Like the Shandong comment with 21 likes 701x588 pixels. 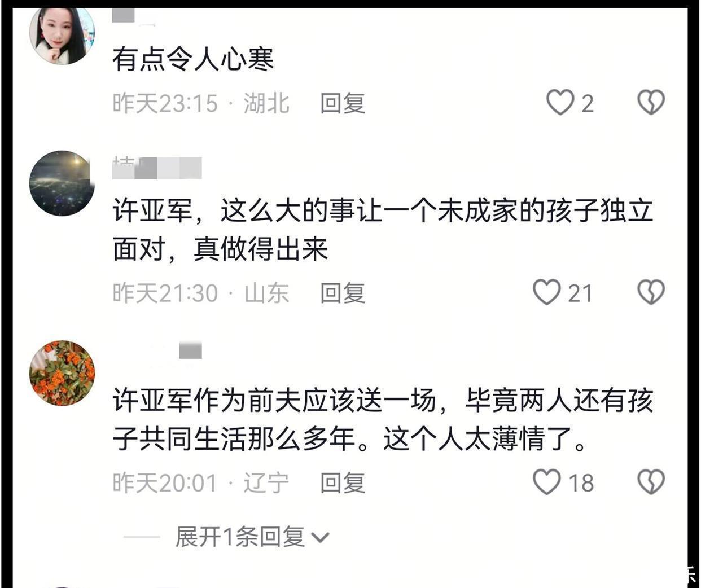click(x=546, y=292)
